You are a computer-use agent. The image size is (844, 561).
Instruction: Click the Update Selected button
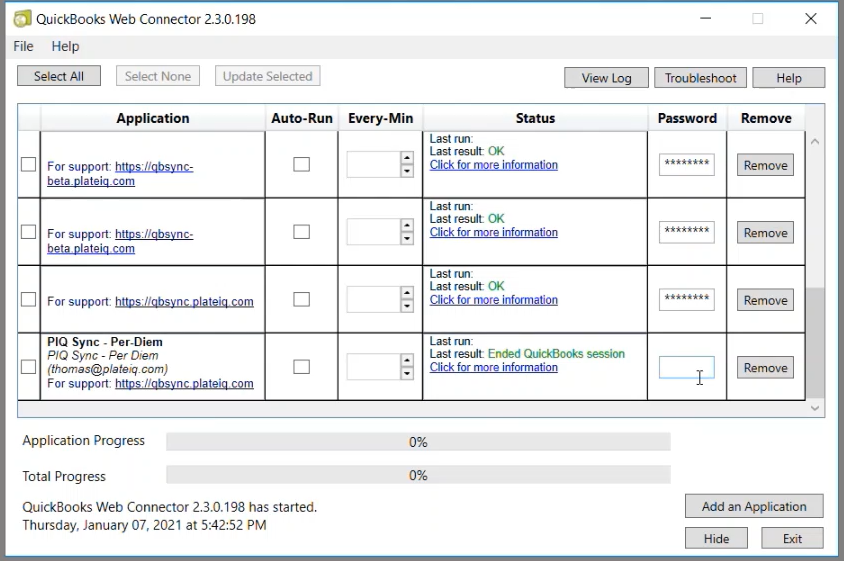268,76
